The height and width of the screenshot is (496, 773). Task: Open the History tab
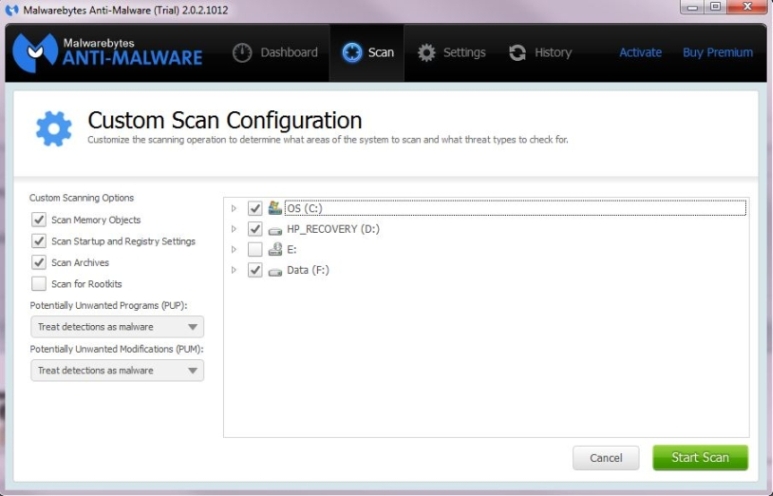pyautogui.click(x=540, y=53)
